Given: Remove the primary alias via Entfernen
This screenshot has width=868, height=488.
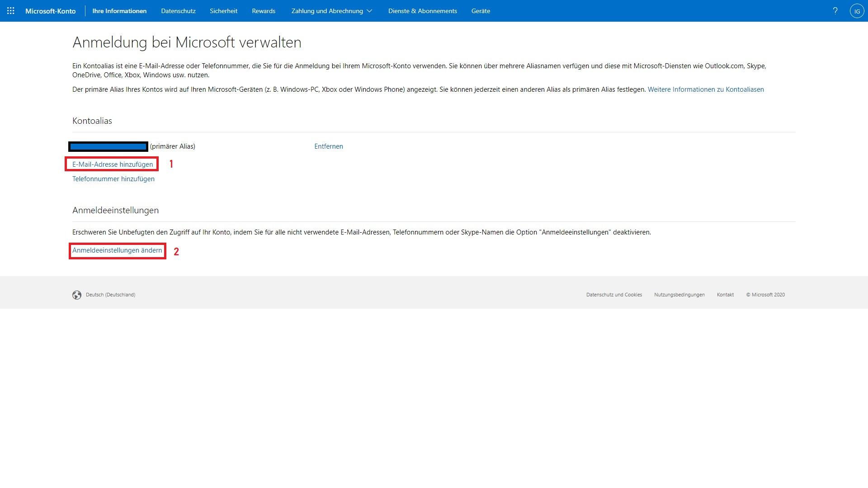Looking at the screenshot, I should click(x=328, y=146).
